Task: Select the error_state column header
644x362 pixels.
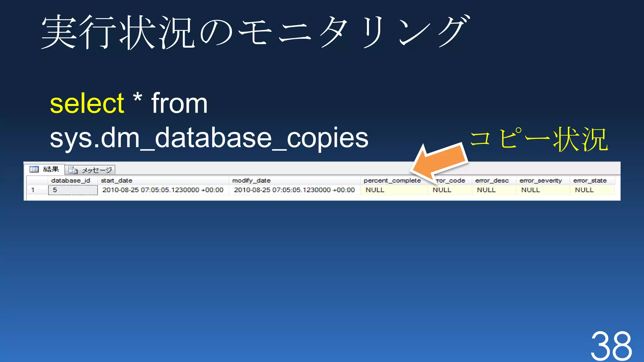Action: point(592,180)
